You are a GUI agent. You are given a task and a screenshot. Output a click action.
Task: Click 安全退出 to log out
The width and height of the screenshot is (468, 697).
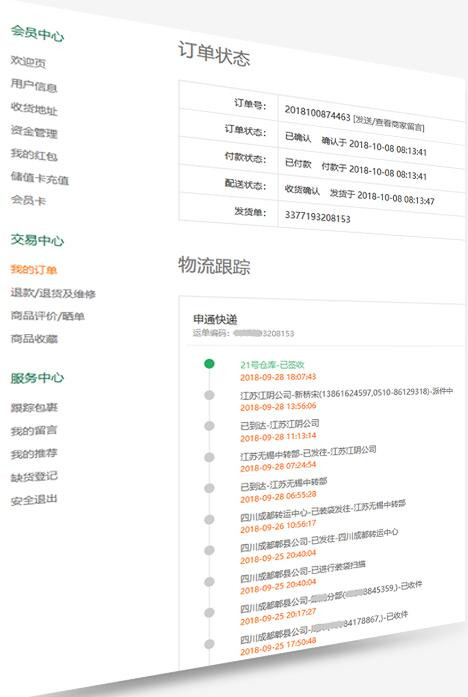34,500
